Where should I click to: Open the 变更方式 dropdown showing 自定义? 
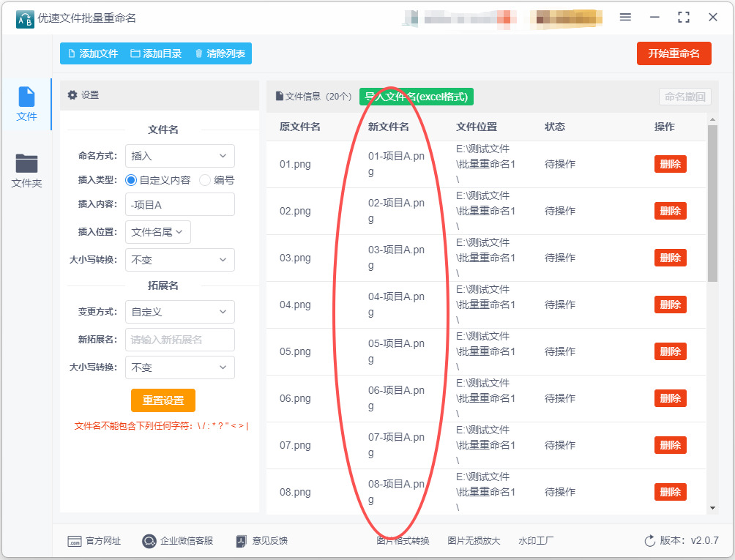(x=180, y=312)
